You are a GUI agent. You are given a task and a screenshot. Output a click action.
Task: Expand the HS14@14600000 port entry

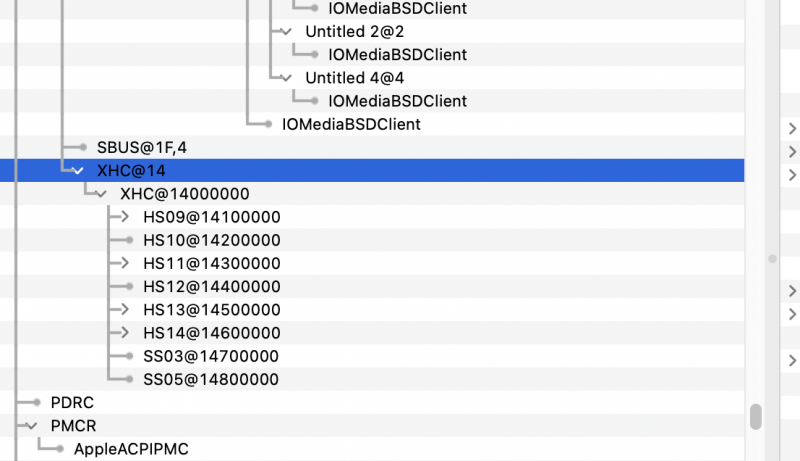click(124, 333)
